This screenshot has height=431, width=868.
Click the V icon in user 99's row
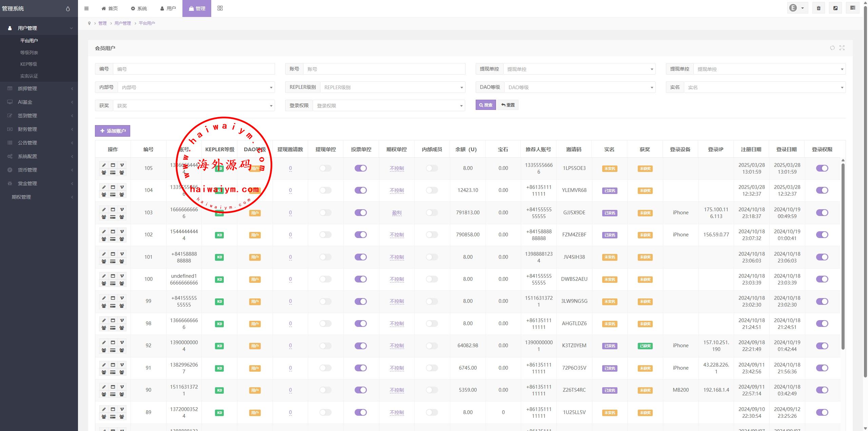122,298
